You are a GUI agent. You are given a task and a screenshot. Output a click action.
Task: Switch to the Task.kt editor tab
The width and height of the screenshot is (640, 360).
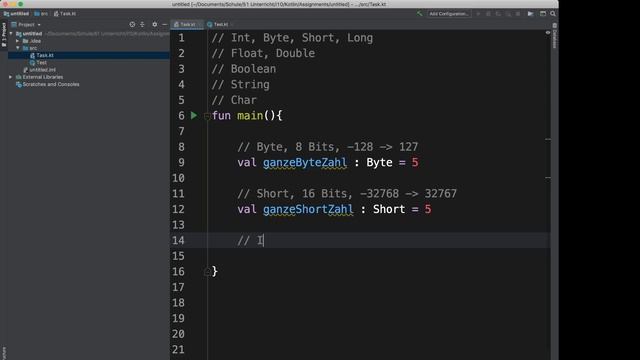click(186, 24)
